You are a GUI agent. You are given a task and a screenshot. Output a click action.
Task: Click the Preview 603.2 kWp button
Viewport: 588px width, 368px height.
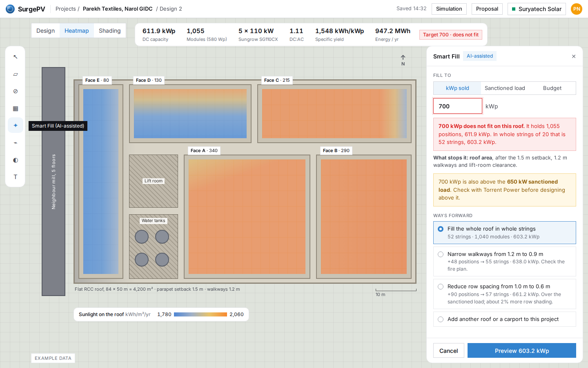(x=522, y=351)
